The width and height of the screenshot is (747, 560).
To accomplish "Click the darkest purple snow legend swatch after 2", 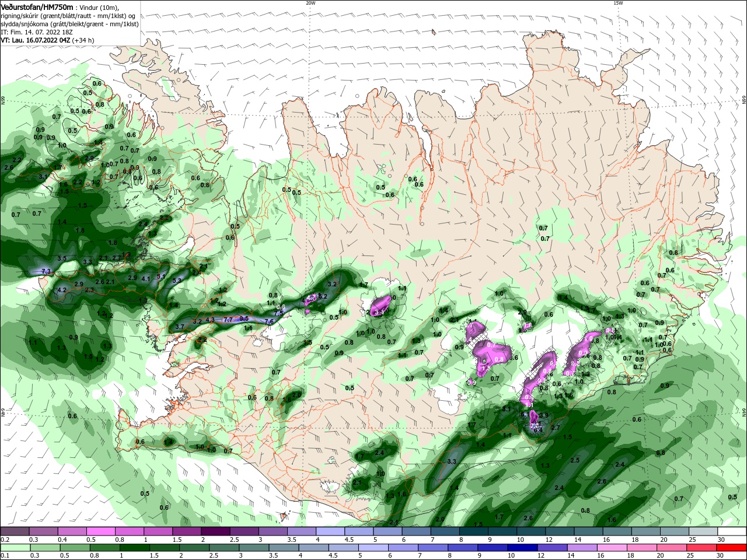I will (215, 531).
